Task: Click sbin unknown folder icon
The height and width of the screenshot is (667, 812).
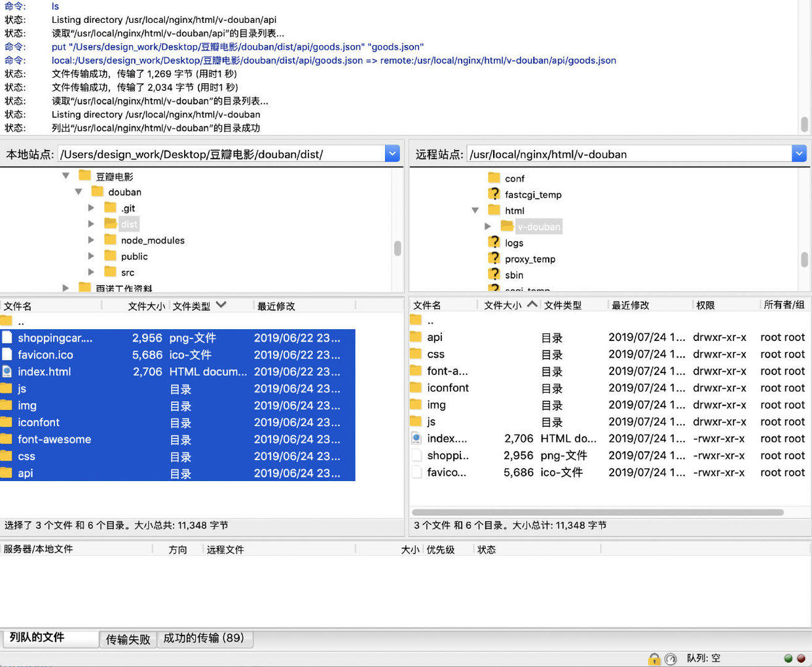Action: 494,274
